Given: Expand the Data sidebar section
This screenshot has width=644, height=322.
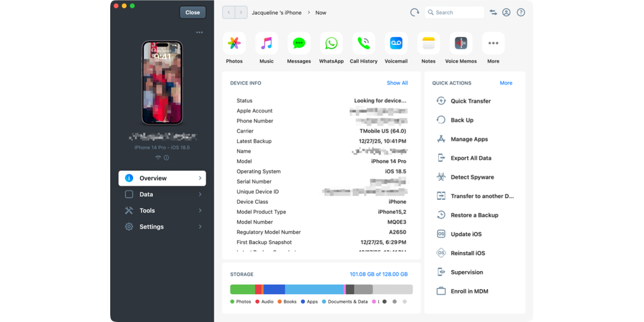Looking at the screenshot, I should [x=162, y=194].
